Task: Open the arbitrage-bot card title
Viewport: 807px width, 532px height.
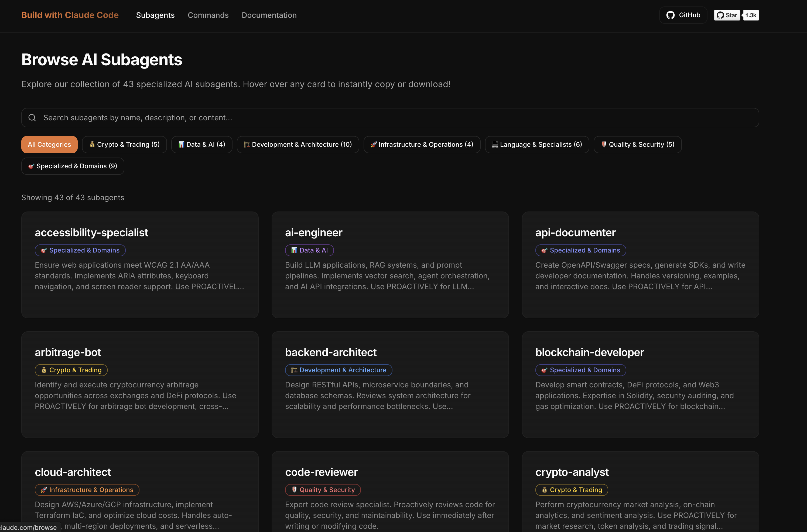Action: tap(67, 352)
